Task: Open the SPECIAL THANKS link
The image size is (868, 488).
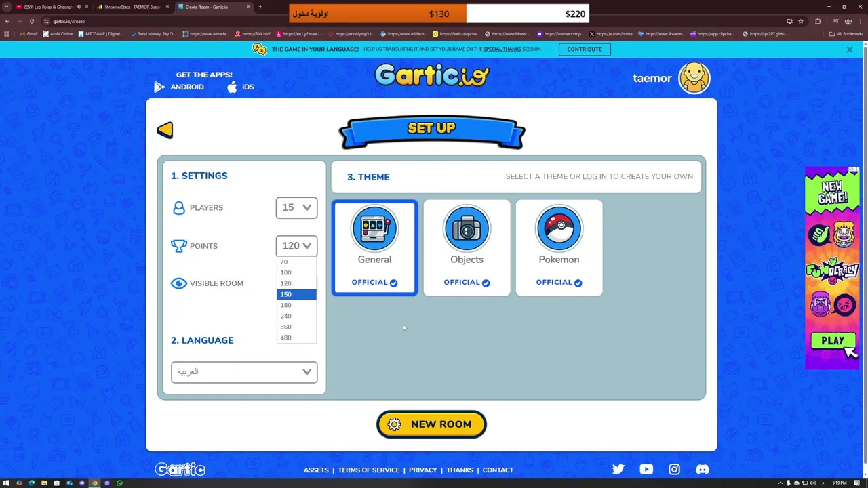Action: (502, 49)
